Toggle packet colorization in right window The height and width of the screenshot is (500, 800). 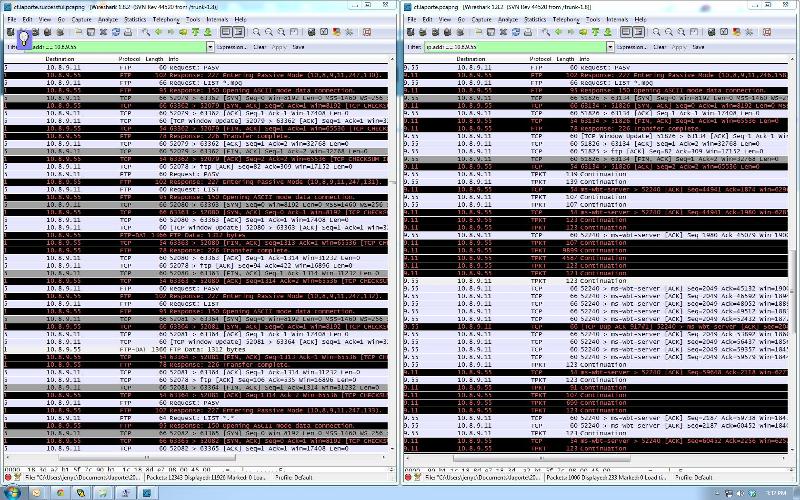click(x=626, y=32)
